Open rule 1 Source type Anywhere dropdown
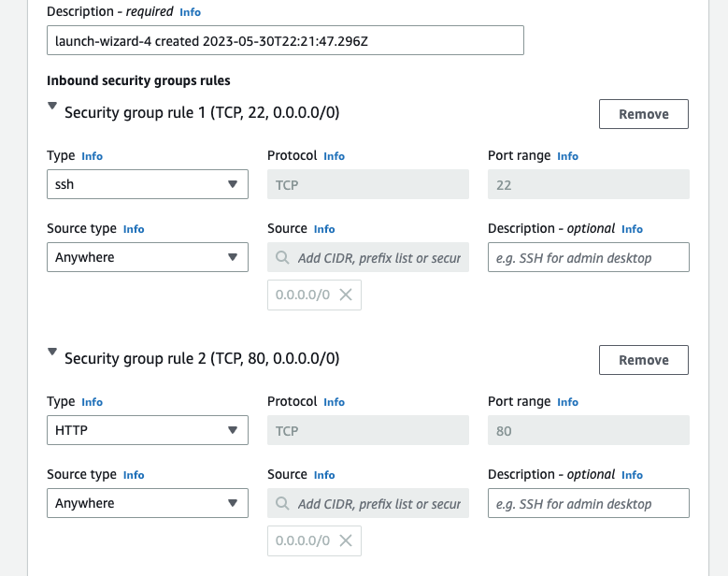Image resolution: width=728 pixels, height=576 pixels. (x=148, y=257)
